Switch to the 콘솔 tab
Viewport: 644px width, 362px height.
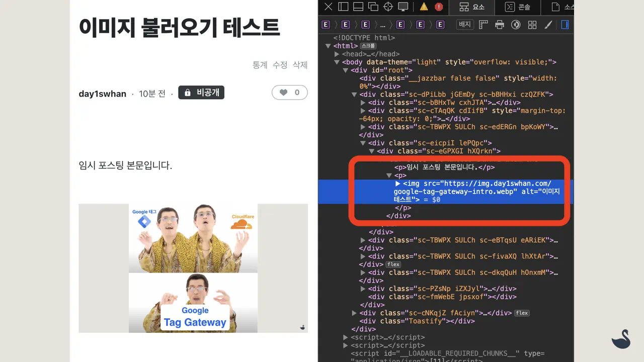coord(517,7)
